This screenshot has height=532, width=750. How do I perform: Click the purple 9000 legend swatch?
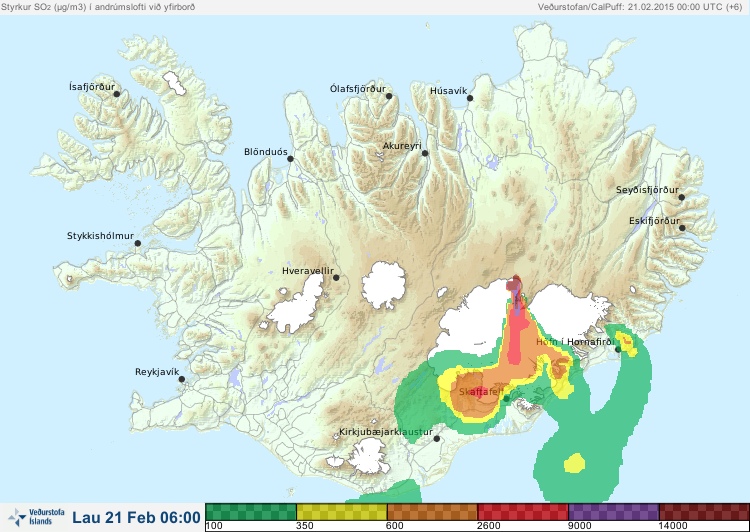coord(613,512)
